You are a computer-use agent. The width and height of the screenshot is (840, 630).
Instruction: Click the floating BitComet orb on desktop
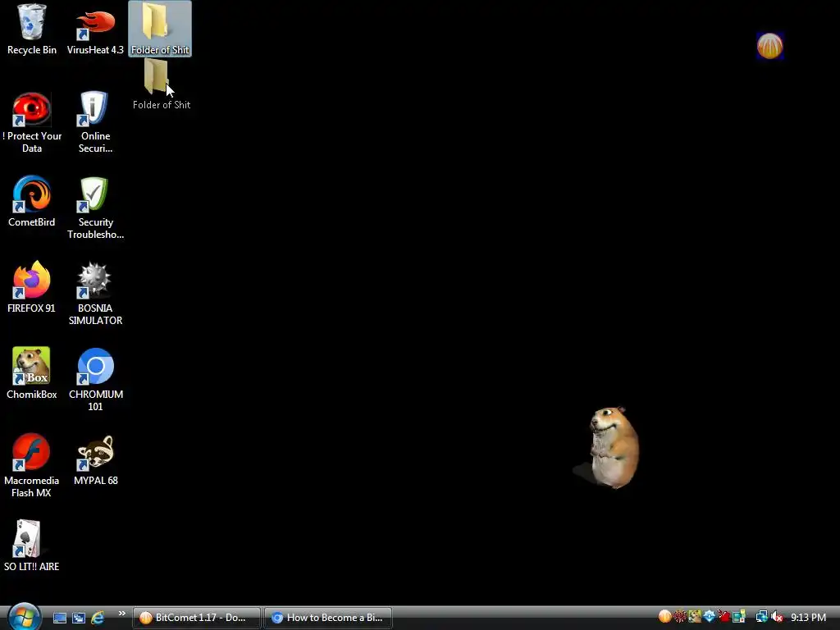(x=769, y=46)
